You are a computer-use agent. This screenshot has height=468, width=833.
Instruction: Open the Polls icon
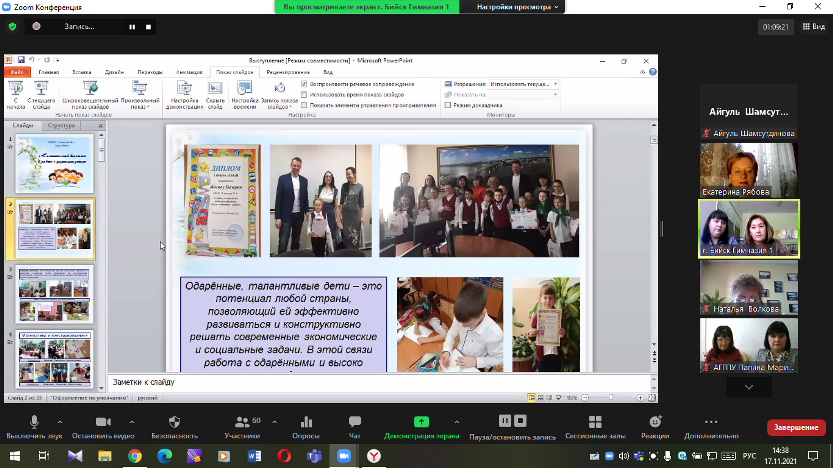click(x=305, y=422)
